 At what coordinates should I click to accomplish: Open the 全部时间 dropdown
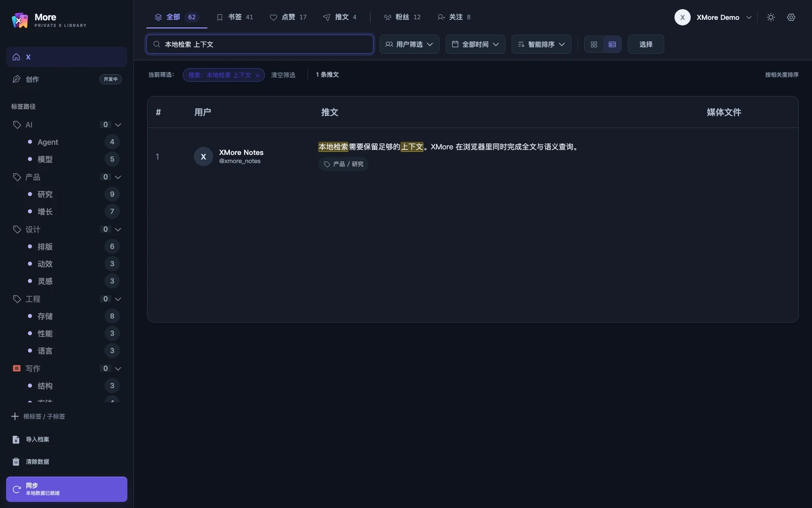coord(476,44)
